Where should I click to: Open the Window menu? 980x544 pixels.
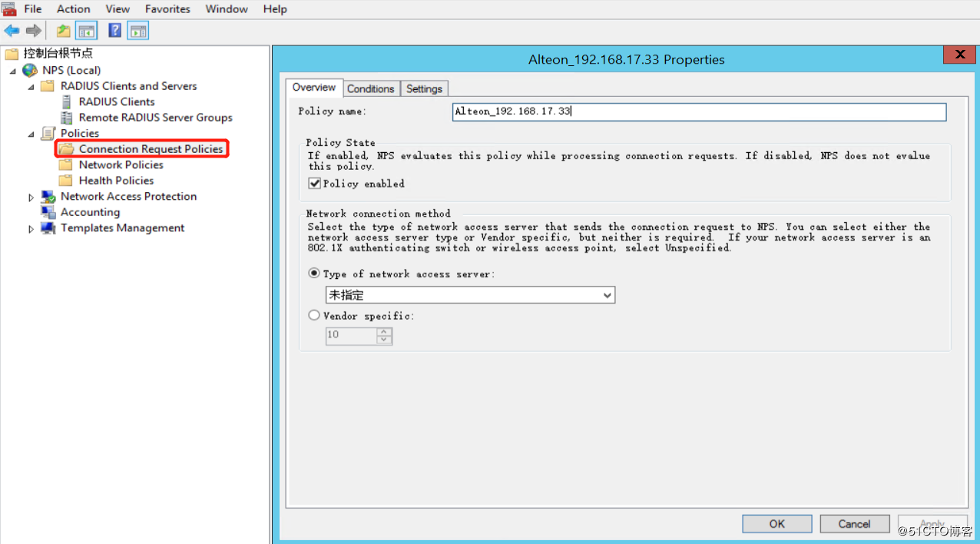227,9
